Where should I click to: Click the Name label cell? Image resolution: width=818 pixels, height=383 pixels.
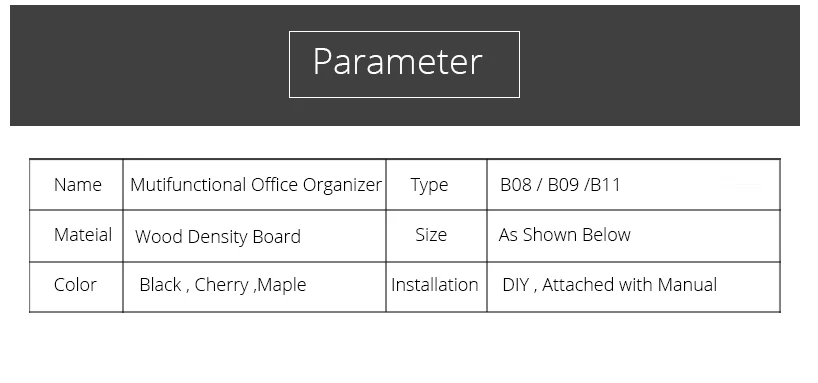(76, 185)
